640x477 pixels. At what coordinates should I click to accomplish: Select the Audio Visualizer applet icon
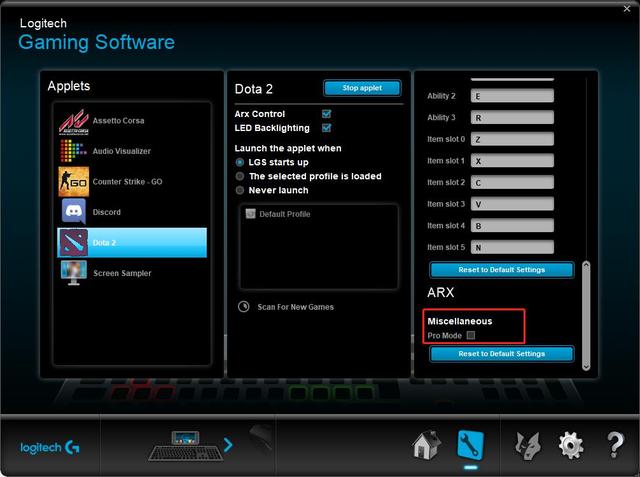[x=73, y=151]
